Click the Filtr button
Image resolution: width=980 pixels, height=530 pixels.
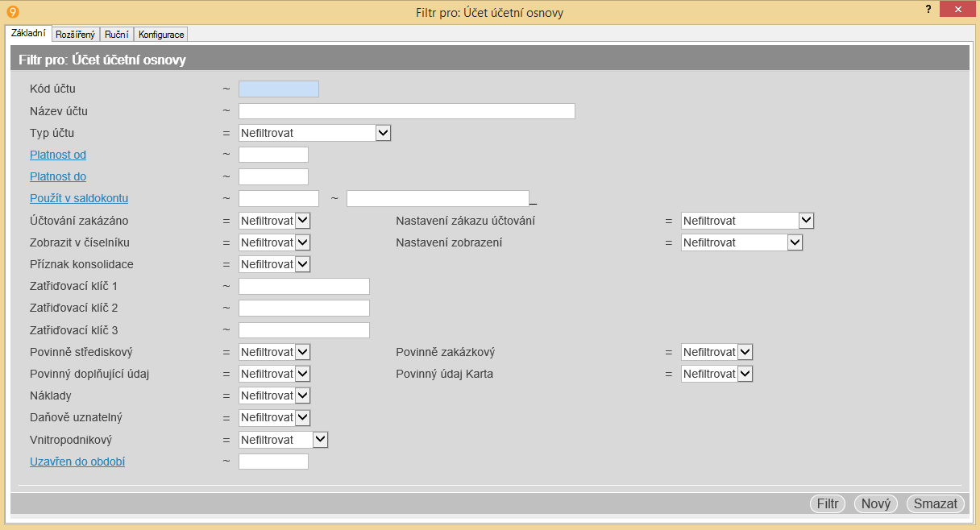(828, 503)
